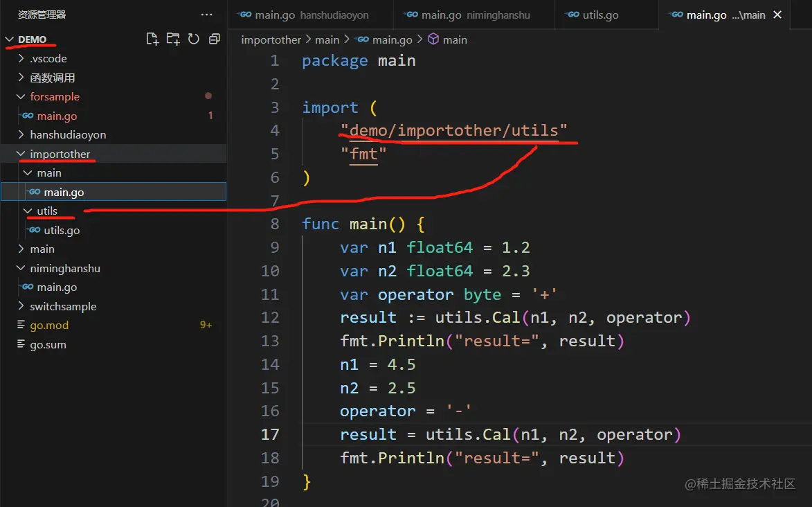Click the "fmt" import string
This screenshot has height=507, width=812.
pos(363,154)
